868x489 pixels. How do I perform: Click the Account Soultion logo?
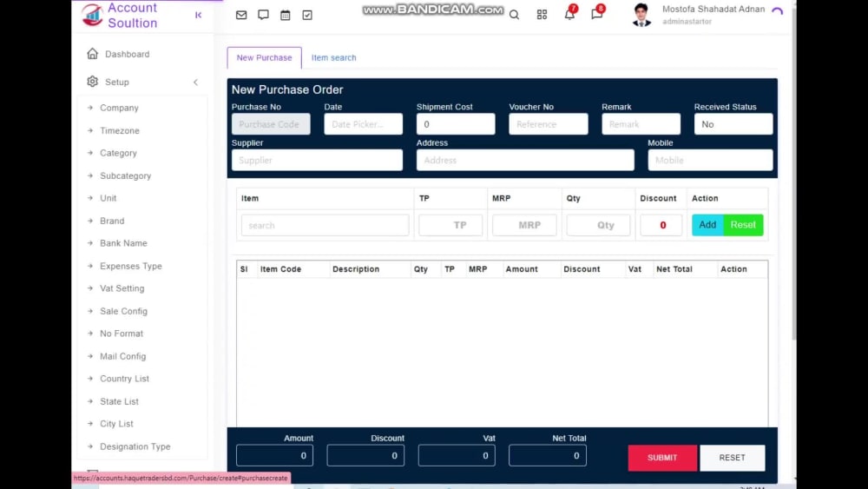120,15
